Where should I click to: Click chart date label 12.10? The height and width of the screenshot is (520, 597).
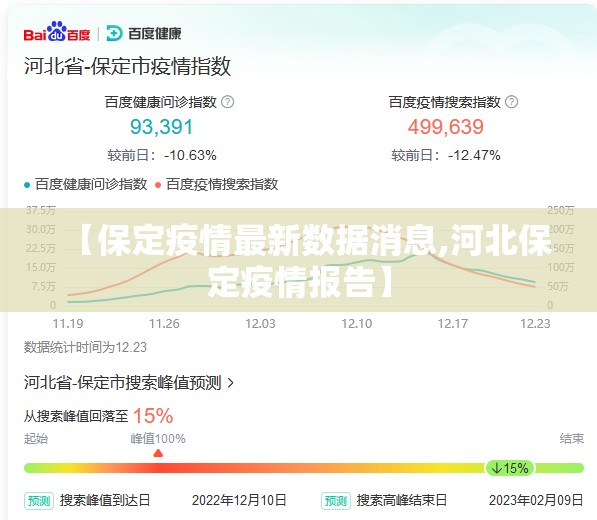(x=357, y=324)
